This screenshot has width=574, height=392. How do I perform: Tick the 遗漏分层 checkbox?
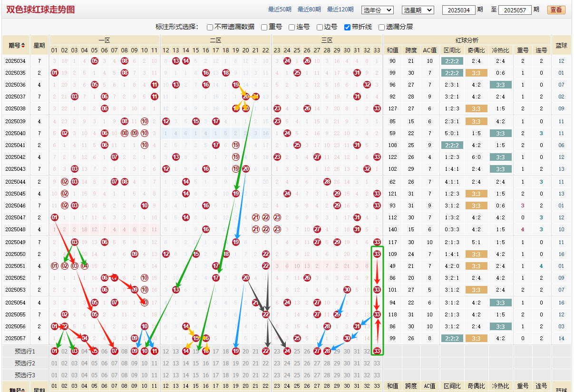[381, 27]
